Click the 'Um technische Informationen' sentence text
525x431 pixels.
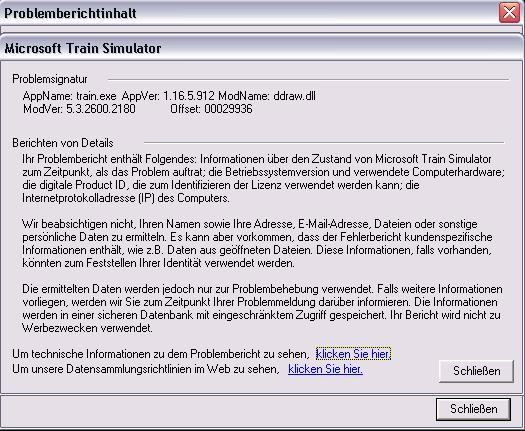pos(160,354)
